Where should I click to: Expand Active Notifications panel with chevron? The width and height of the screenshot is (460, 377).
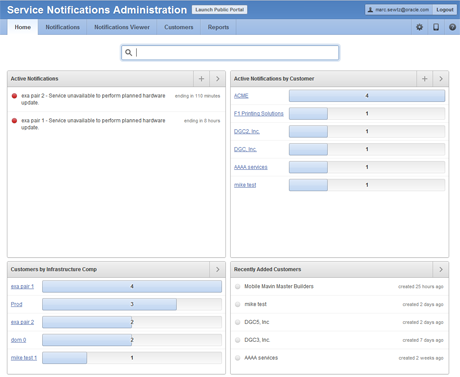tap(218, 79)
